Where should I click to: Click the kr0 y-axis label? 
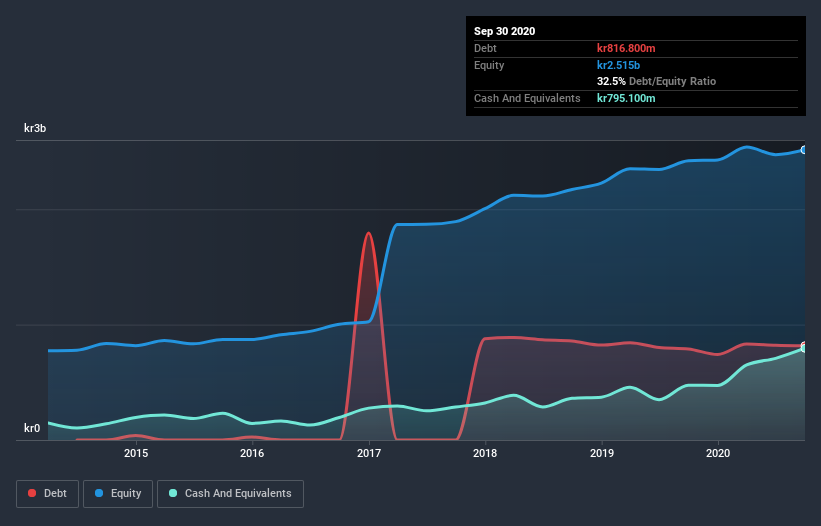(x=32, y=428)
